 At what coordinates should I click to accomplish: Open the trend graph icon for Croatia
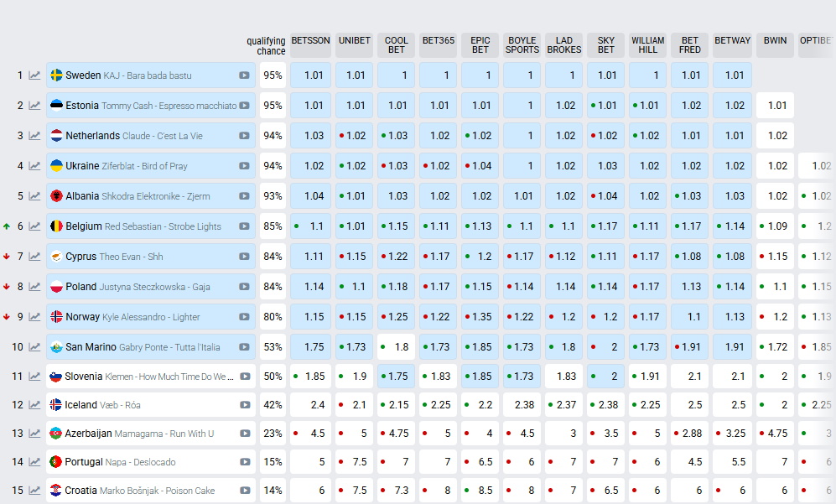34,491
